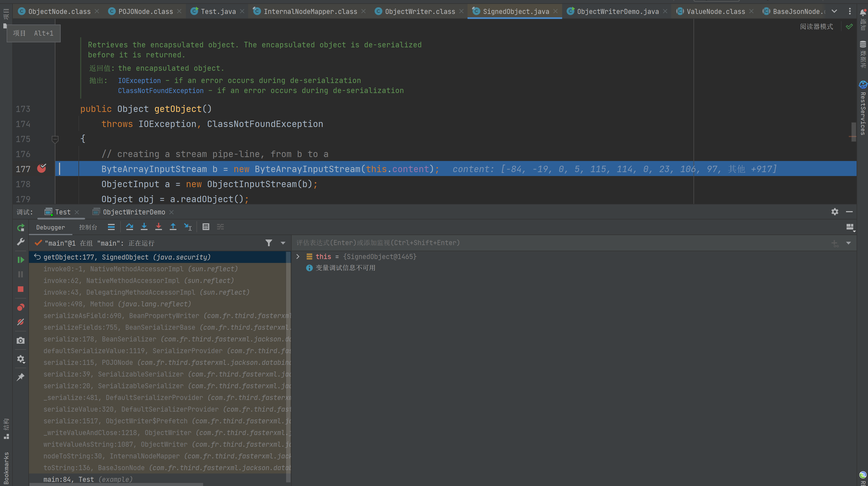Click the Step Out debugger icon
Image resolution: width=868 pixels, height=486 pixels.
(x=173, y=227)
